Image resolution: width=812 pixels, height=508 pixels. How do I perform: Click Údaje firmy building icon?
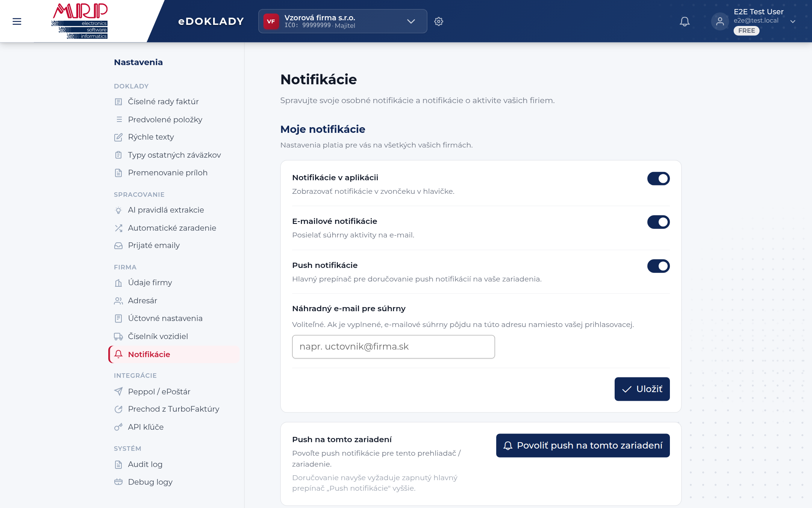click(x=118, y=283)
